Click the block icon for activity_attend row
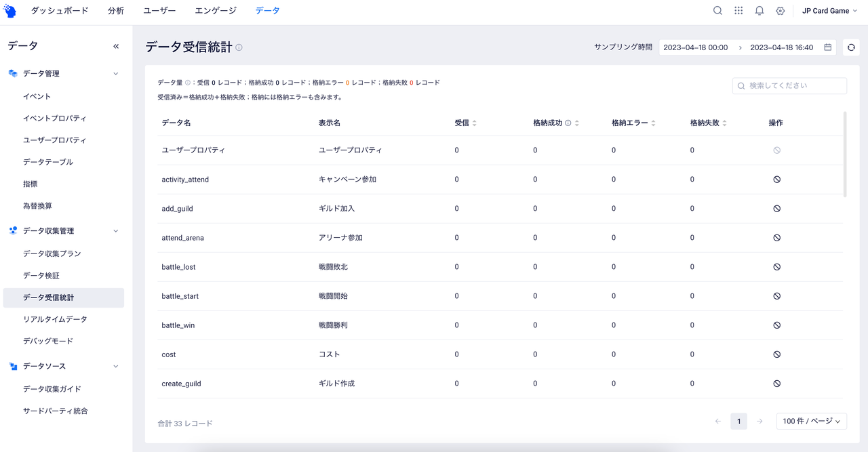868x452 pixels. pyautogui.click(x=776, y=180)
